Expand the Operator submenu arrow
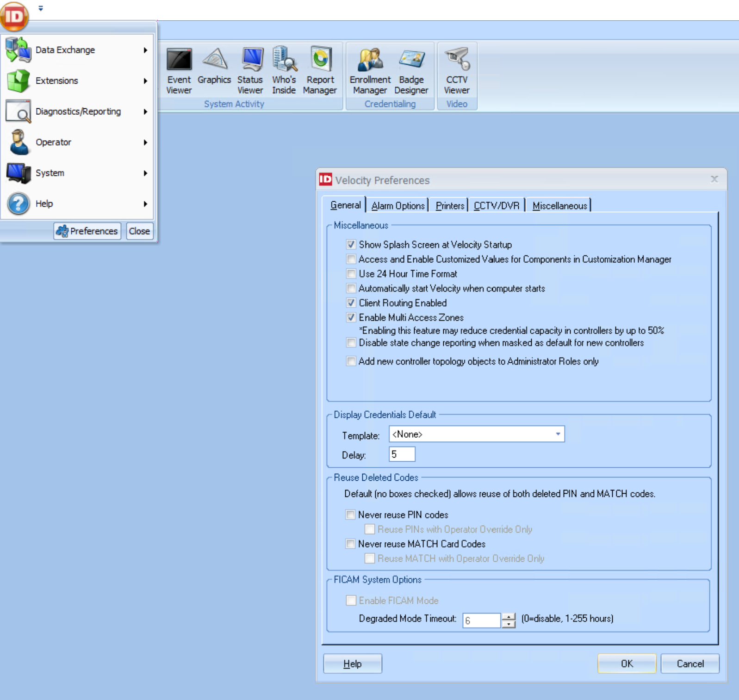This screenshot has height=700, width=739. pos(145,142)
